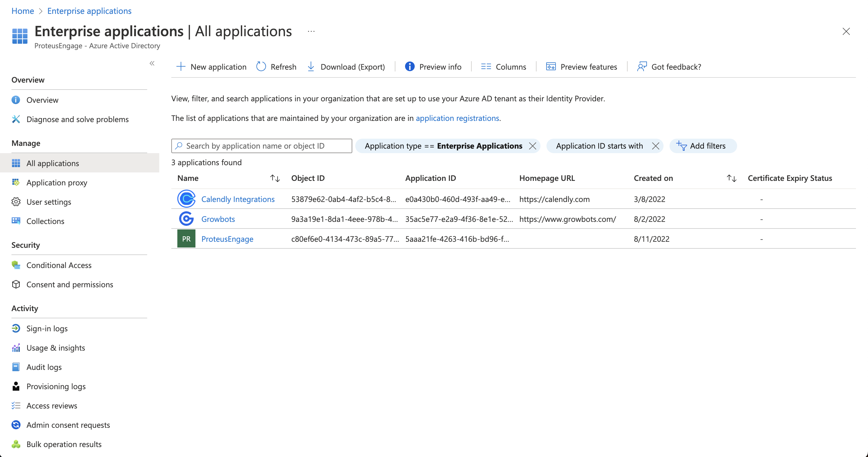
Task: Collapse the sidebar with double chevron
Action: (x=152, y=63)
